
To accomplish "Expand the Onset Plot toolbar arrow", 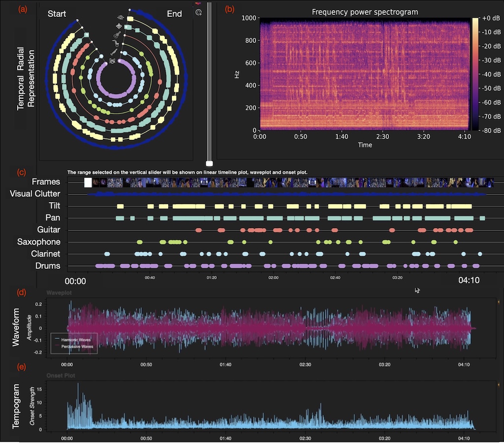I will pyautogui.click(x=499, y=384).
